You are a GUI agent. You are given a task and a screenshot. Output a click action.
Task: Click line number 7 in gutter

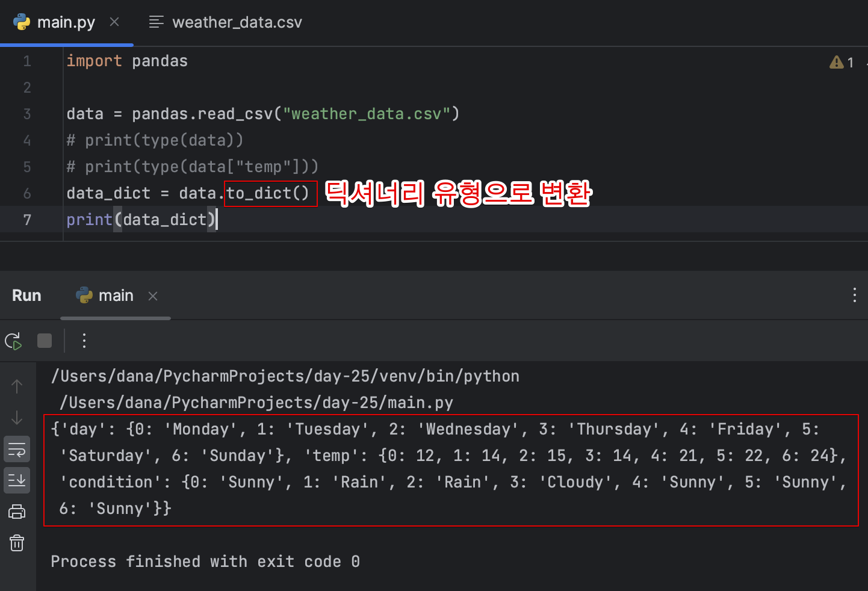(x=27, y=220)
